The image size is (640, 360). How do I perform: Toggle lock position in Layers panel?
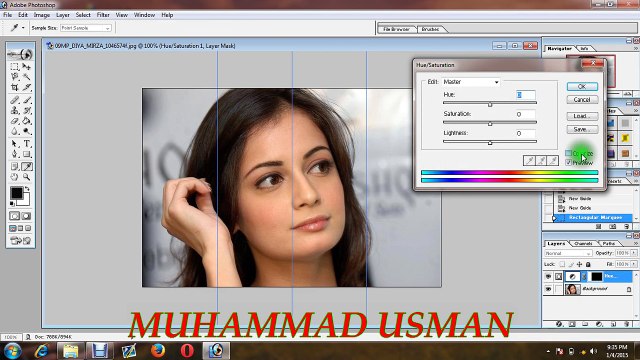(579, 264)
